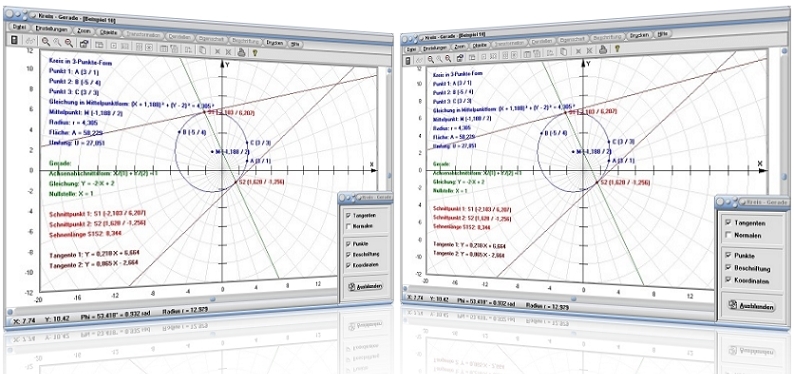Viewport: 794px width, 374px height.
Task: Open Datei menu in left window
Action: click(19, 27)
